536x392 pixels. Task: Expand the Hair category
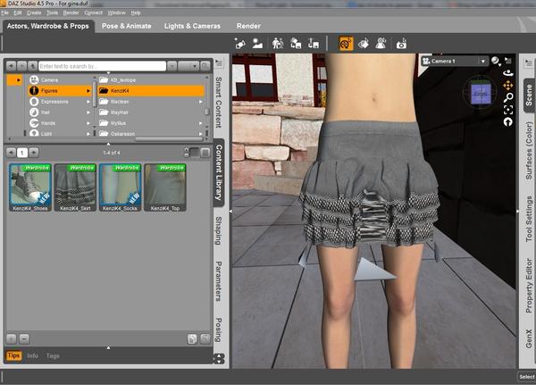[88, 113]
